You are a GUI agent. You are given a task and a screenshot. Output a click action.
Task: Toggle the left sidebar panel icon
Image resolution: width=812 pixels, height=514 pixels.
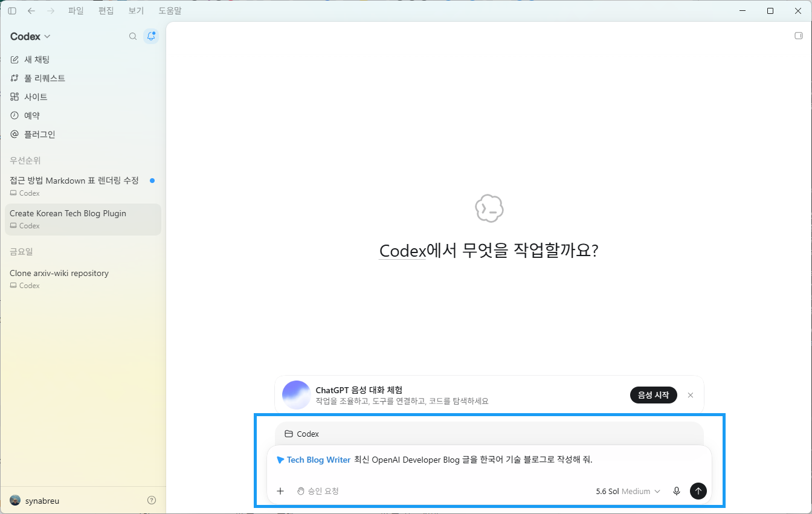tap(12, 11)
